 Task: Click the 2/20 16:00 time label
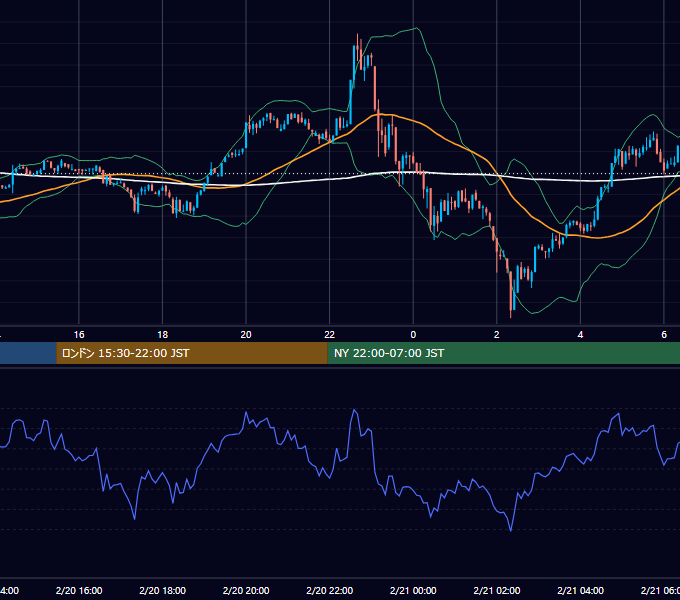click(x=79, y=590)
